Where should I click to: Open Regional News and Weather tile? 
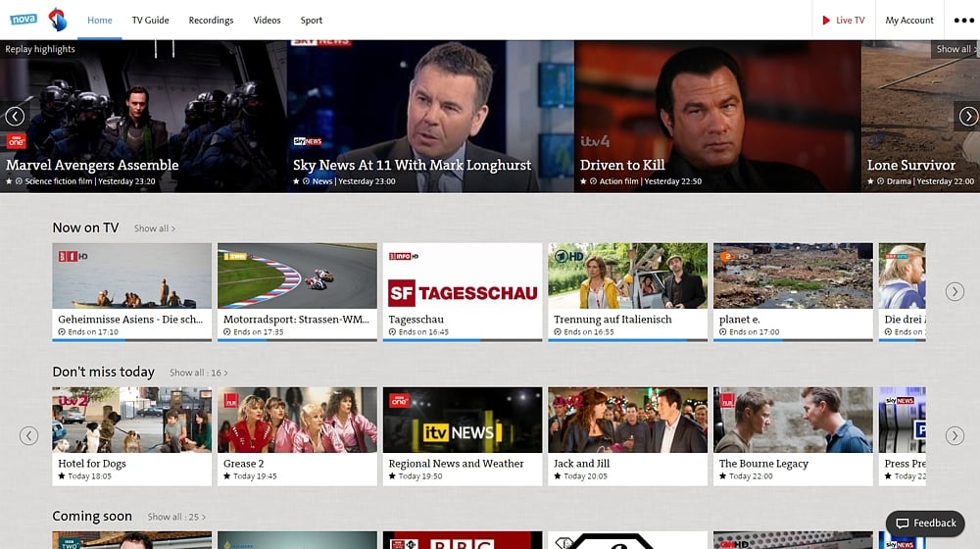tap(463, 436)
